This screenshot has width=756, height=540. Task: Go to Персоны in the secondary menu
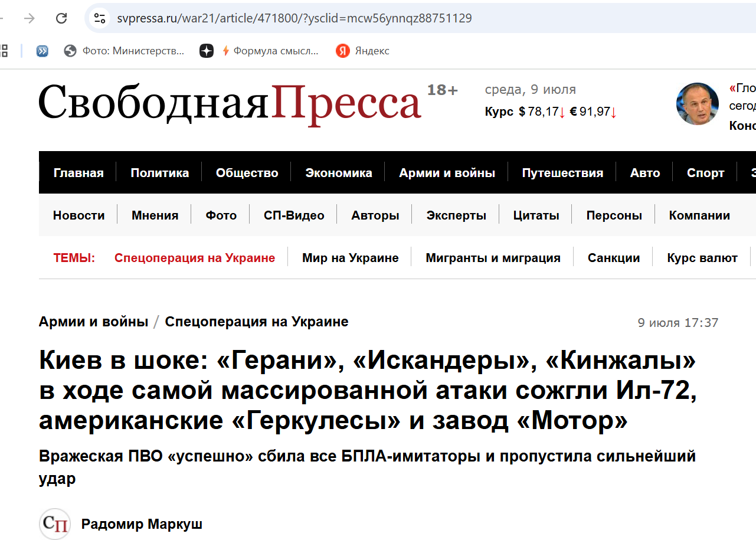click(x=614, y=215)
